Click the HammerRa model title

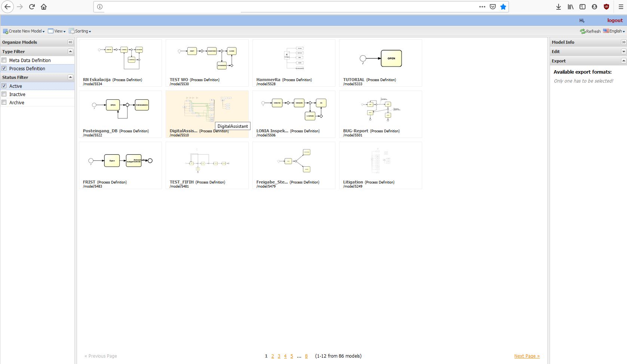268,80
